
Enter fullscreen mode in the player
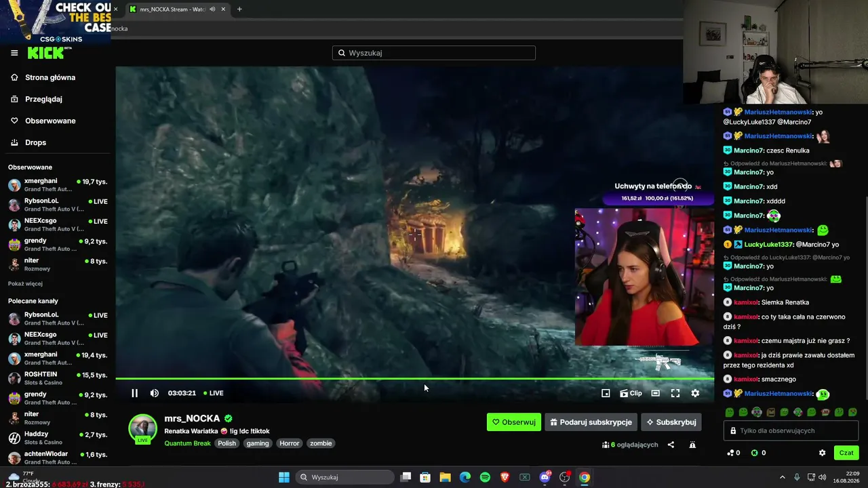tap(675, 393)
